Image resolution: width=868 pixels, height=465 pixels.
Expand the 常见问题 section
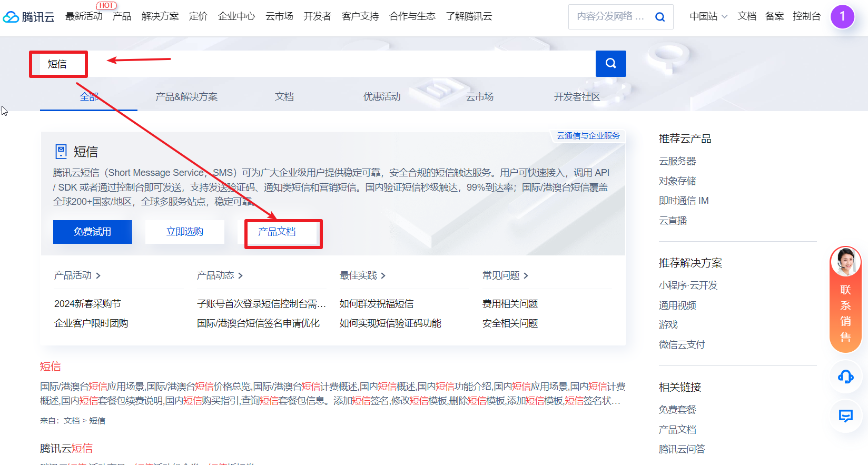[x=505, y=275]
